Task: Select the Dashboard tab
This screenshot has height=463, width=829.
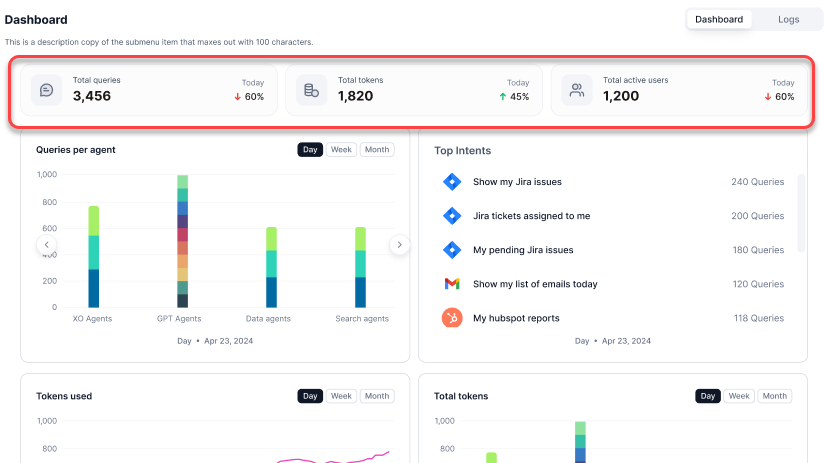Action: 719,19
